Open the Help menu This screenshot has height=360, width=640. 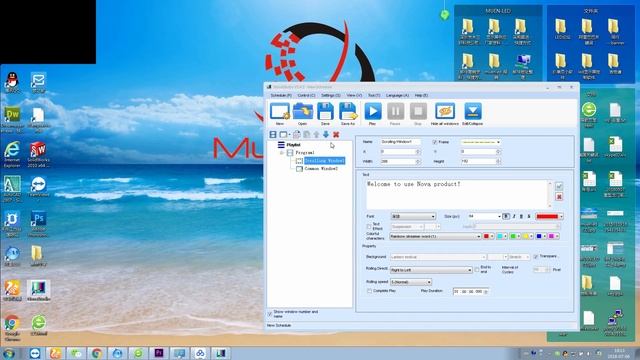[x=421, y=95]
